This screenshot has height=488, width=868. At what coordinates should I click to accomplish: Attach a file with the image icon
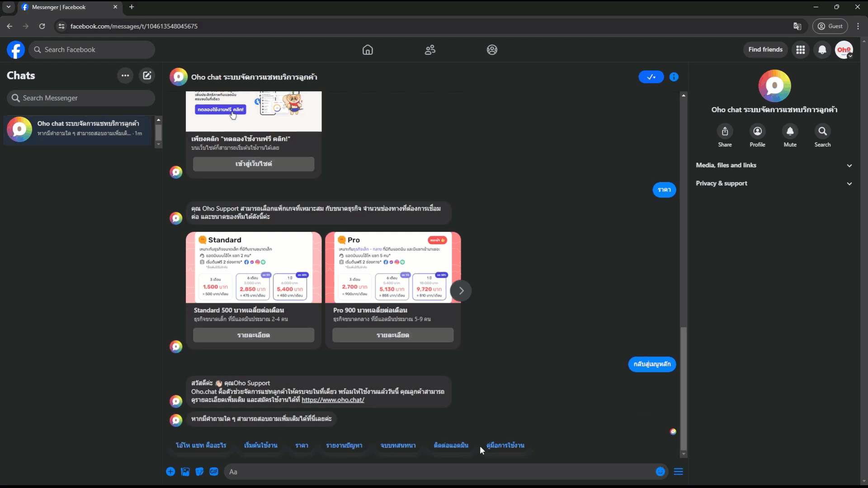tap(185, 472)
